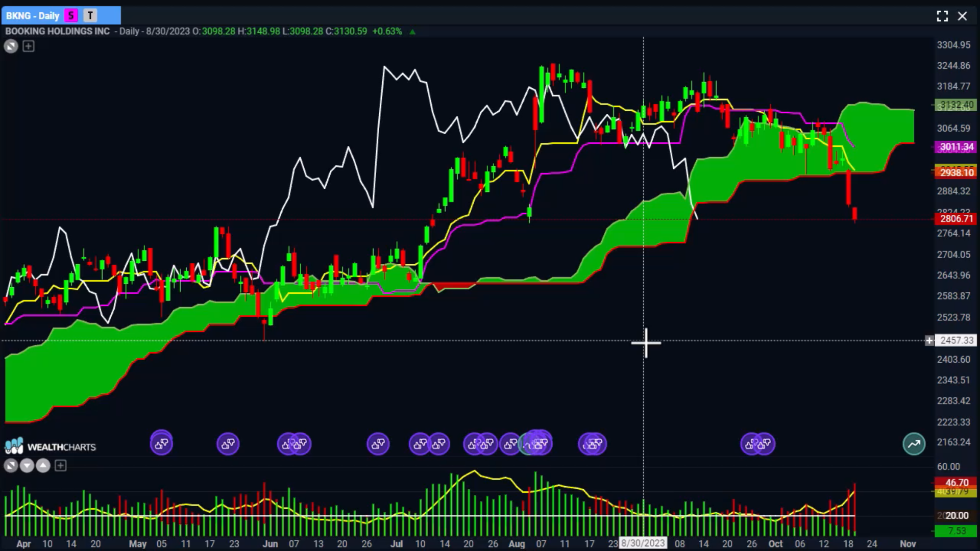Image resolution: width=980 pixels, height=551 pixels.
Task: Click the red 2938.10 price label
Action: (957, 172)
